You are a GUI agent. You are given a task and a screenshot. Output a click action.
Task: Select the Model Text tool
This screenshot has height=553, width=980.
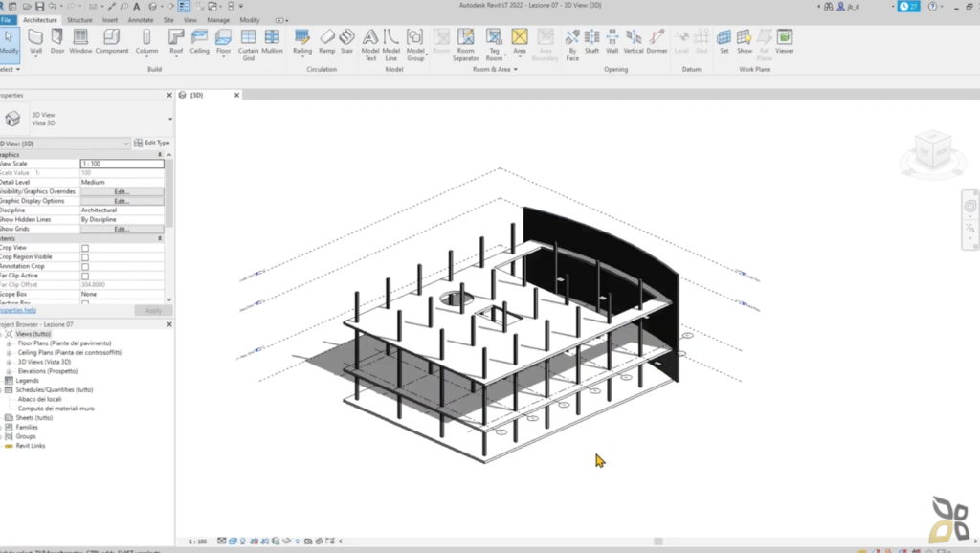pos(370,45)
